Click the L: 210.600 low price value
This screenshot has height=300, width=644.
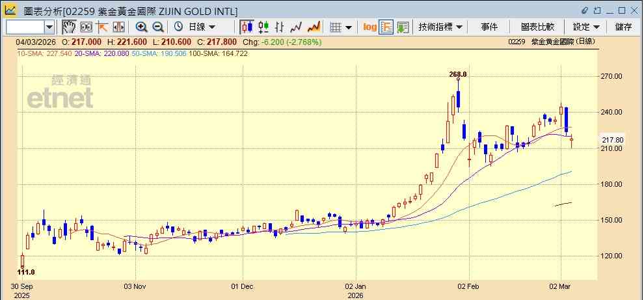pyautogui.click(x=172, y=42)
